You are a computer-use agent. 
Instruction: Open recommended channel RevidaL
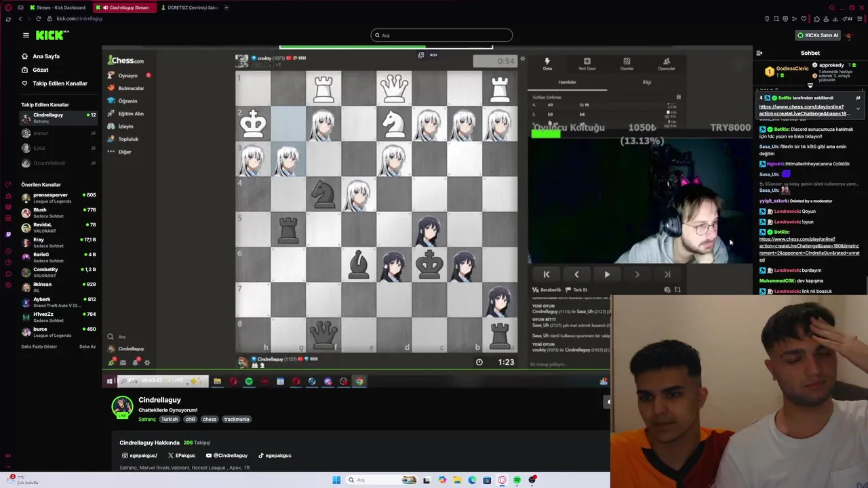(x=58, y=227)
